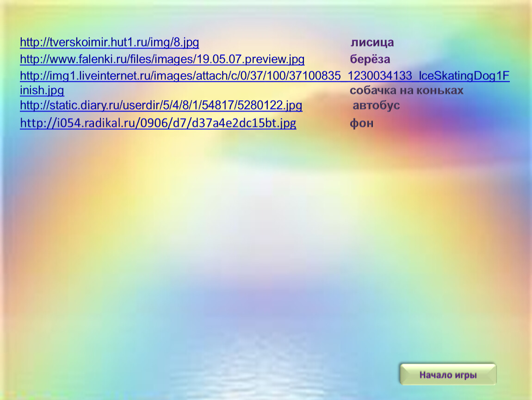Select the text собачка на коньках
The image size is (532, 400).
(407, 90)
